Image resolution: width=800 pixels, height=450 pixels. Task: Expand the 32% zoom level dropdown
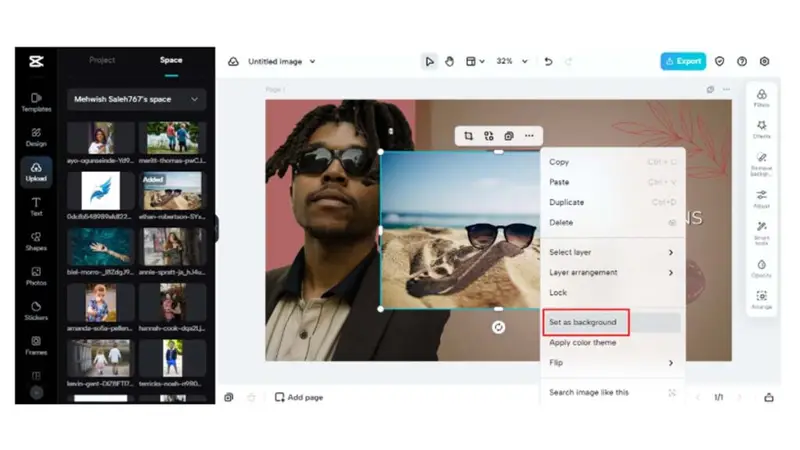510,61
